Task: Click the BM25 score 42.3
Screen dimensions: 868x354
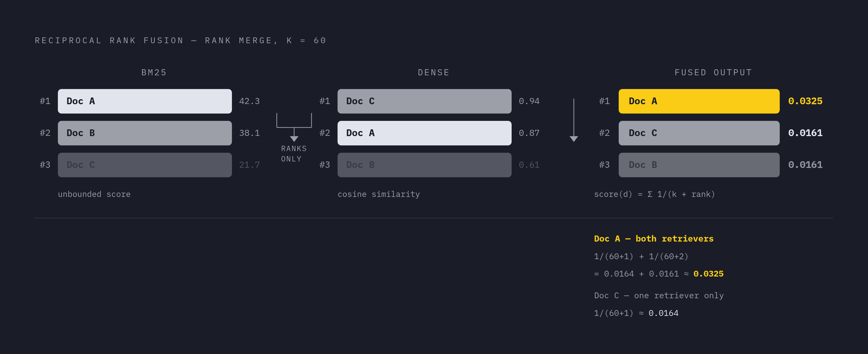Action: coord(249,101)
